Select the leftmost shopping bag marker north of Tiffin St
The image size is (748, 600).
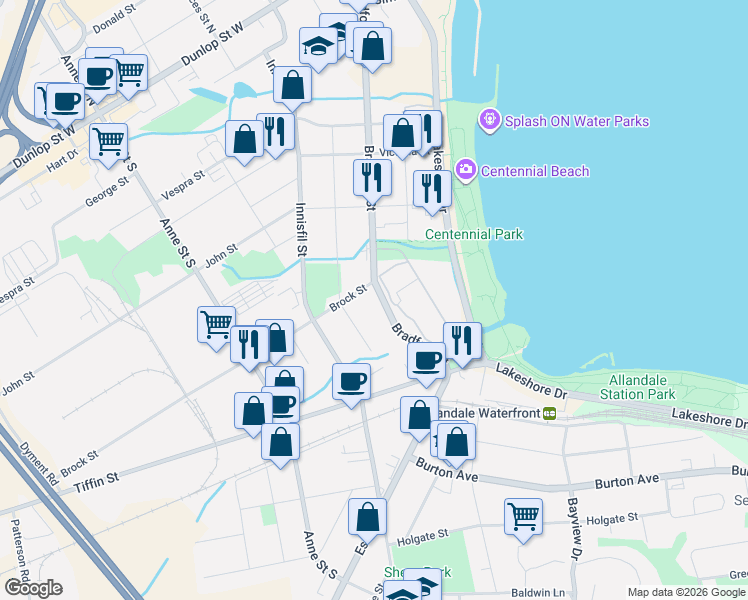point(253,413)
